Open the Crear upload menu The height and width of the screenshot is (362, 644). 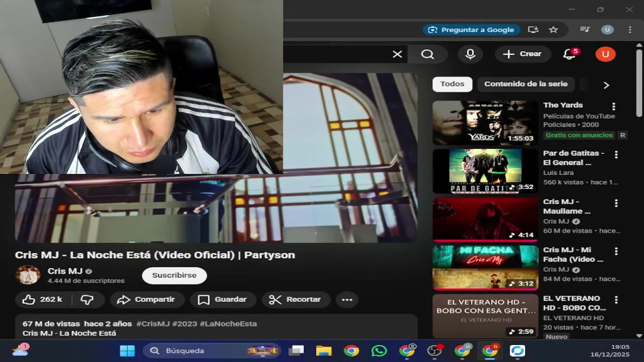[x=523, y=54]
